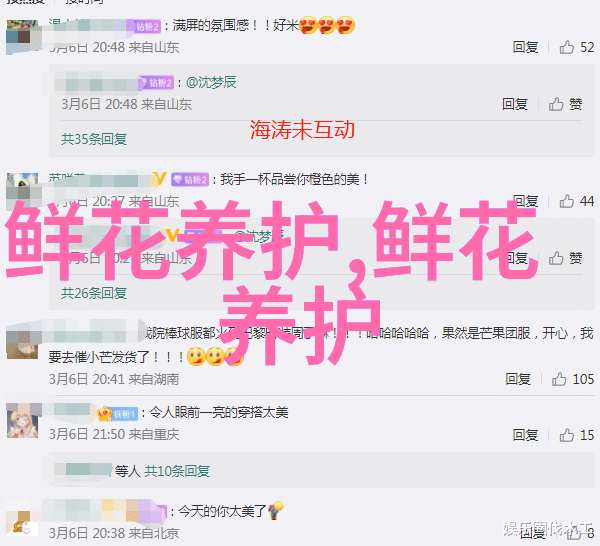Image resolution: width=600 pixels, height=546 pixels.
Task: Click the 钻粉2 badge before 我手一杯
Action: [190, 179]
